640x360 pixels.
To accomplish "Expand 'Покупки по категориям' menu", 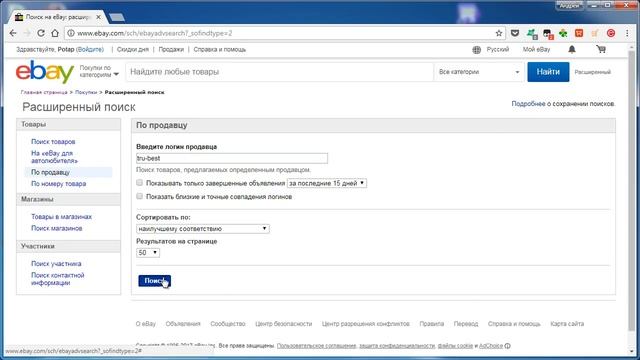I will coord(99,71).
